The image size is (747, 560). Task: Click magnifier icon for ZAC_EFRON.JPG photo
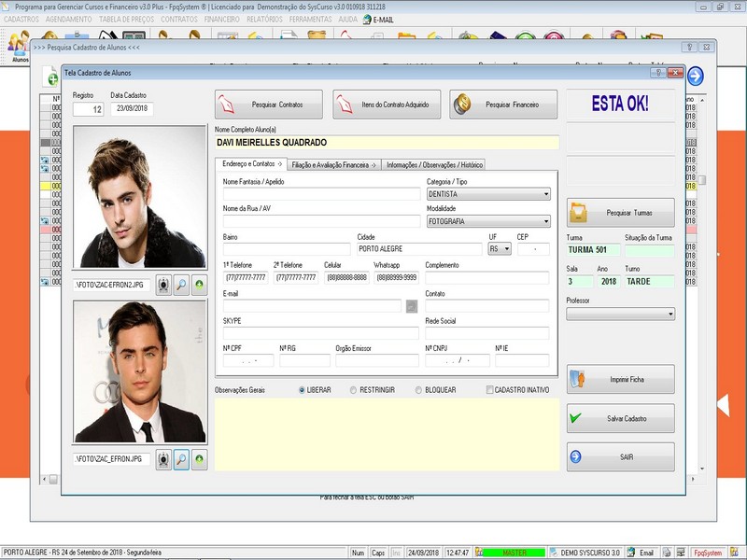coord(181,459)
